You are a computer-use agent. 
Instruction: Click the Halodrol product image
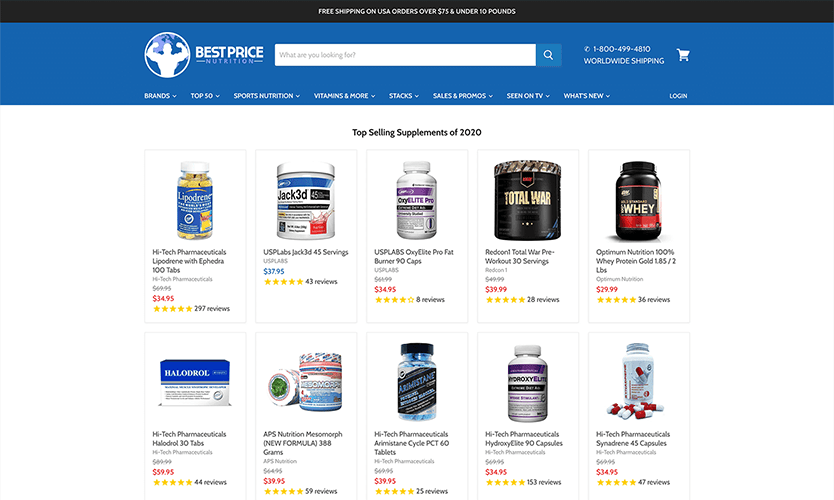[195, 382]
